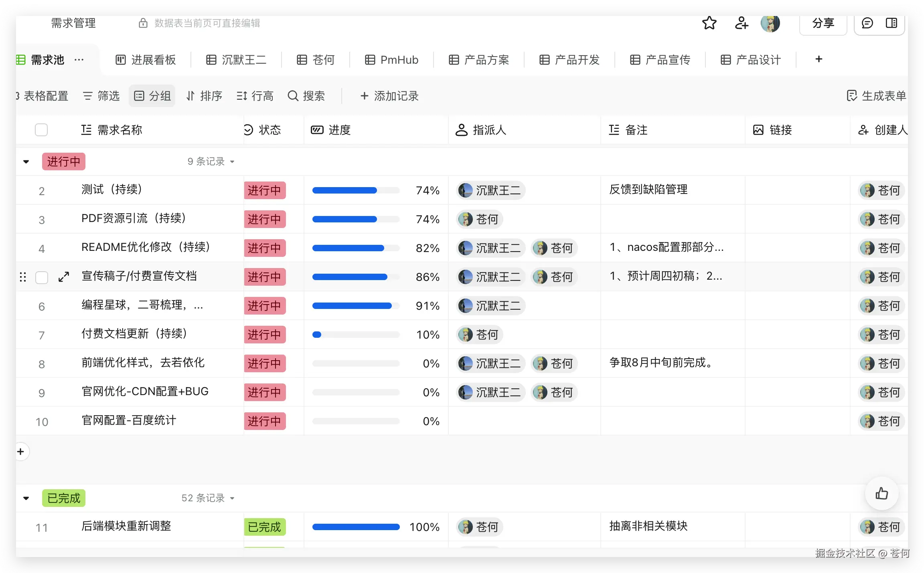Add a new table tab with plus
Viewport: 924px width, 573px height.
[x=819, y=59]
